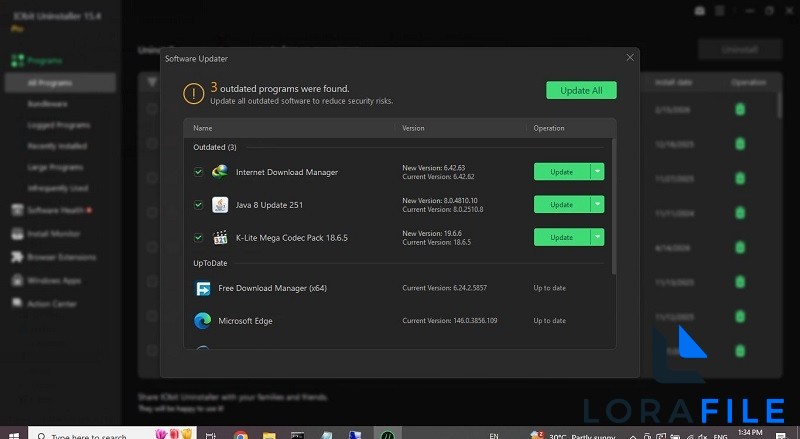Click the Java 8 Update 251 icon
800x439 pixels.
[220, 205]
